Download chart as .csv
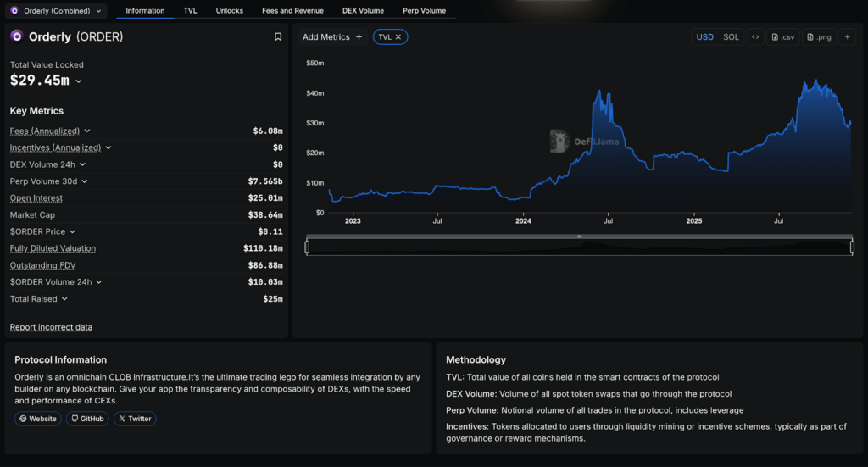This screenshot has width=868, height=467. (782, 37)
